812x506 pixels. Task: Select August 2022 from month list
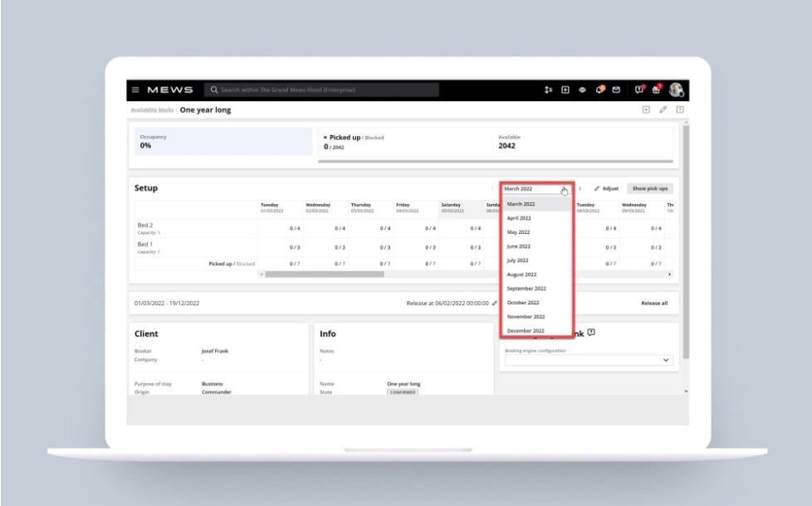pyautogui.click(x=521, y=275)
